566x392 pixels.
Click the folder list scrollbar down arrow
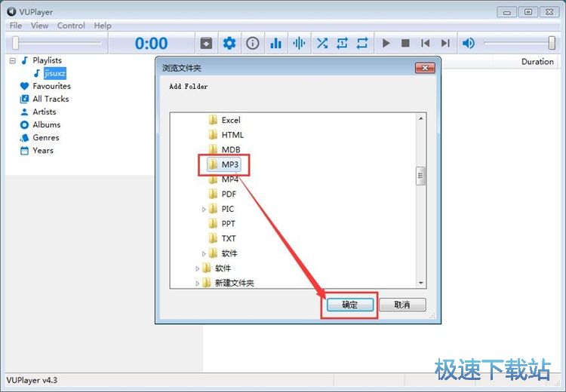(421, 283)
